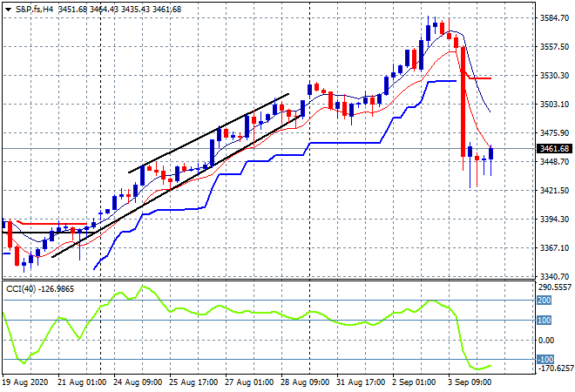
Task: Click the chart menu triangle beside S&P.fs,H4
Action: (8, 10)
